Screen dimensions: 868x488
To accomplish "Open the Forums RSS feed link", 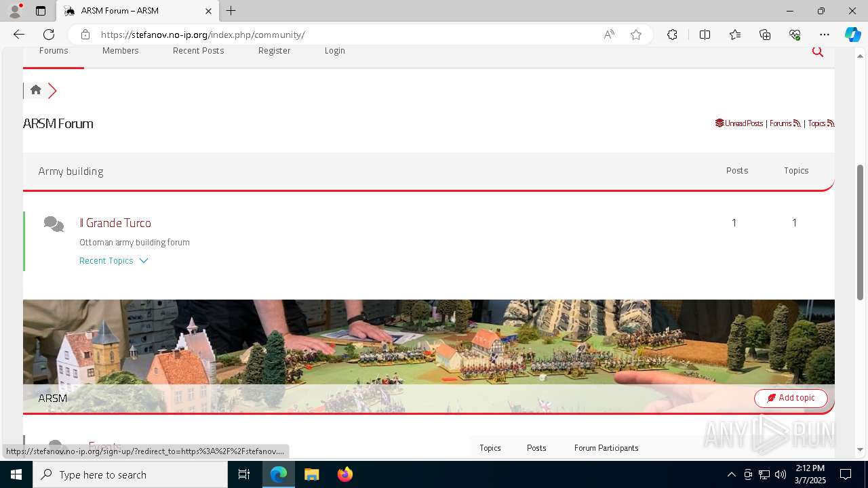I will point(785,123).
